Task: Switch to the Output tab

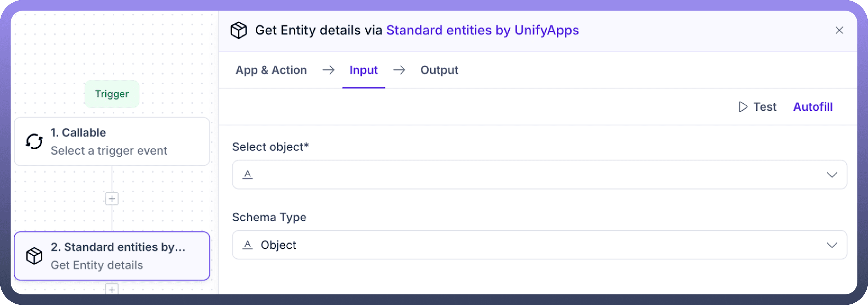Action: 439,70
